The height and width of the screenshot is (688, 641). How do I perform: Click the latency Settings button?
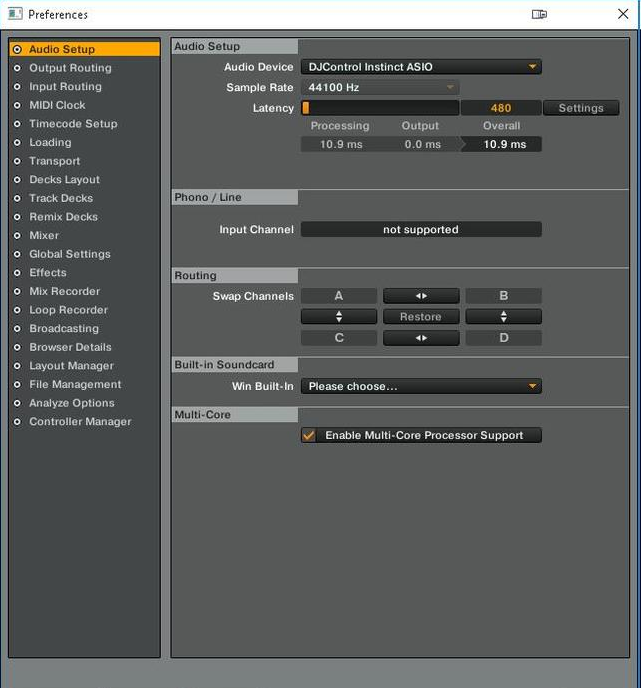pos(581,108)
